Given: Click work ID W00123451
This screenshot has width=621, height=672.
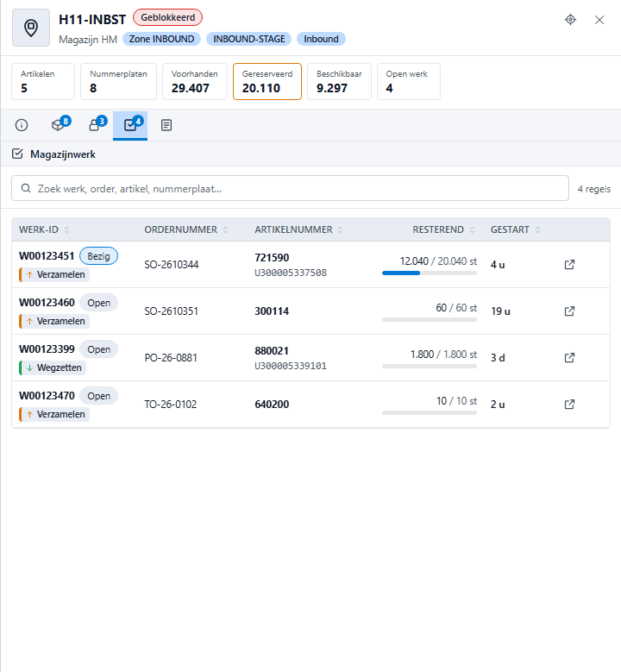Looking at the screenshot, I should tap(47, 256).
